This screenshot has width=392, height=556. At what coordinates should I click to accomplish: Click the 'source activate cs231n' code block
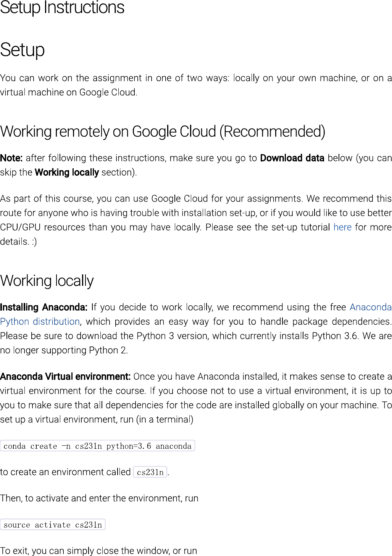point(53,525)
